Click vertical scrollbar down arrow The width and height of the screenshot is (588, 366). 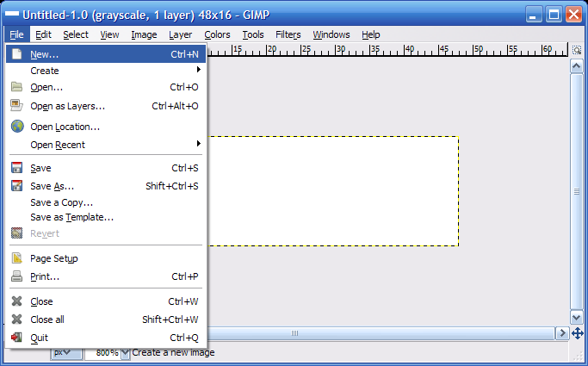[x=576, y=318]
